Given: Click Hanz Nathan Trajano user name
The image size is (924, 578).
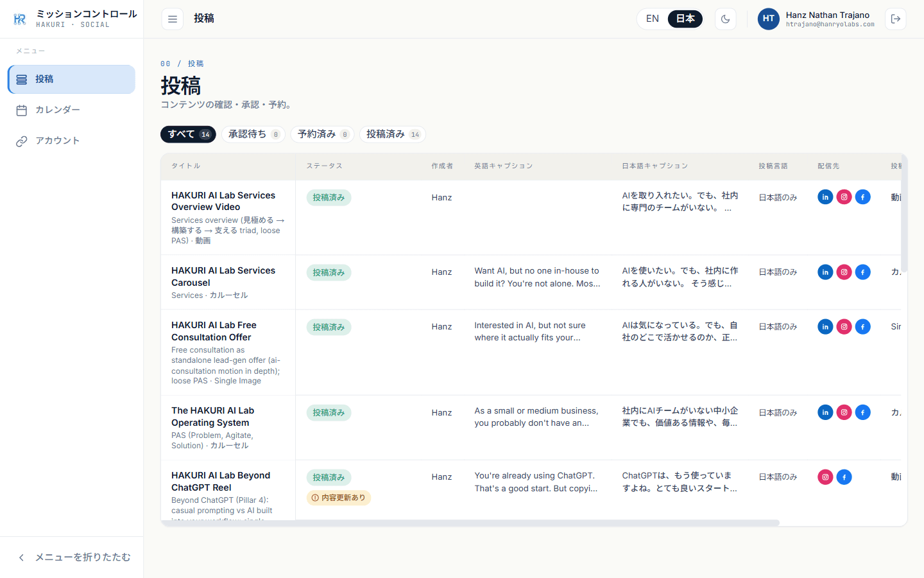Looking at the screenshot, I should tap(828, 15).
